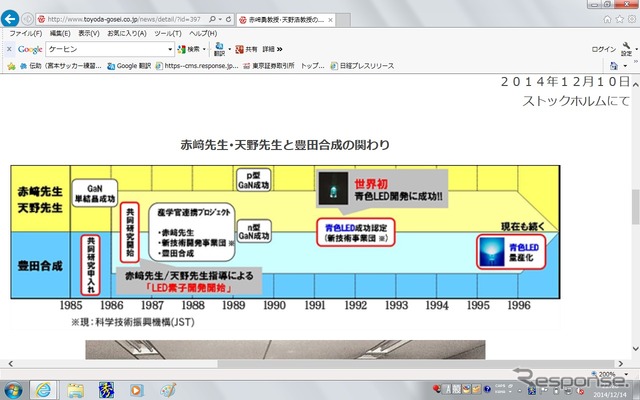This screenshot has width=640, height=400.
Task: Open the address bar autocomplete dropdown arrow
Action: (220, 19)
